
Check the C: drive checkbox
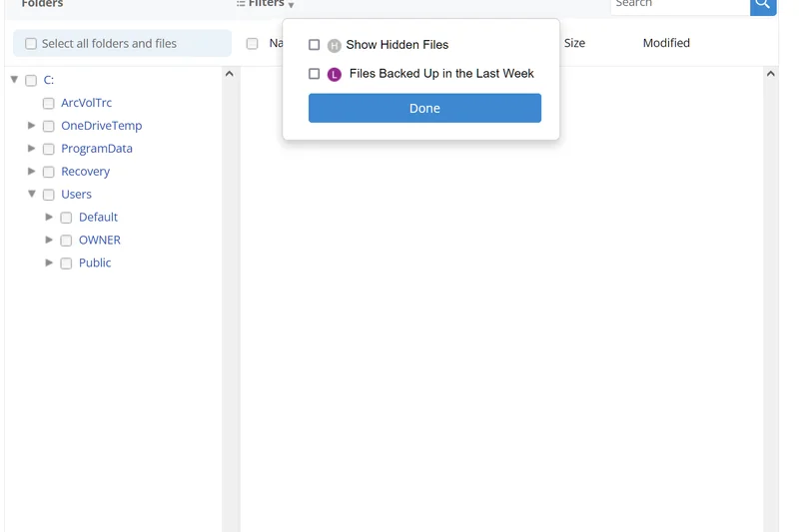pos(31,81)
